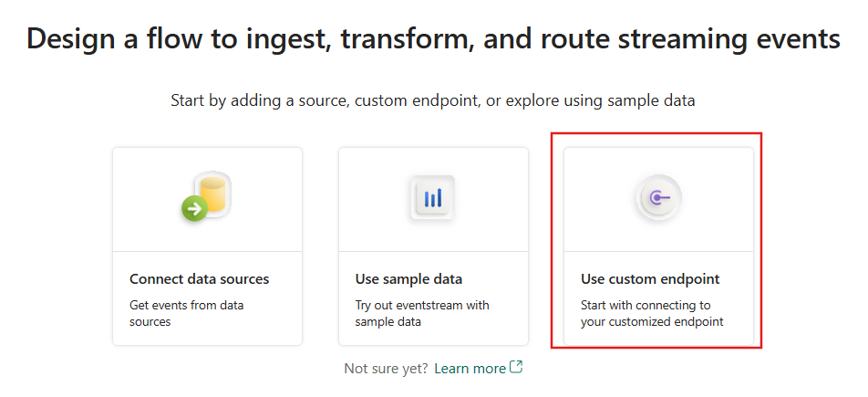Click the 'Not sure yet?' text
The image size is (868, 397).
click(x=386, y=368)
